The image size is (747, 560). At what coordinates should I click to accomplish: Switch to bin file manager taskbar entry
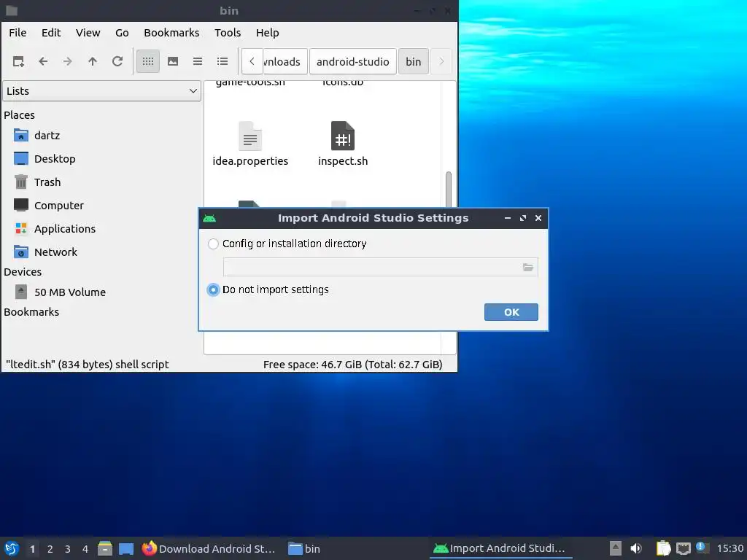[304, 548]
